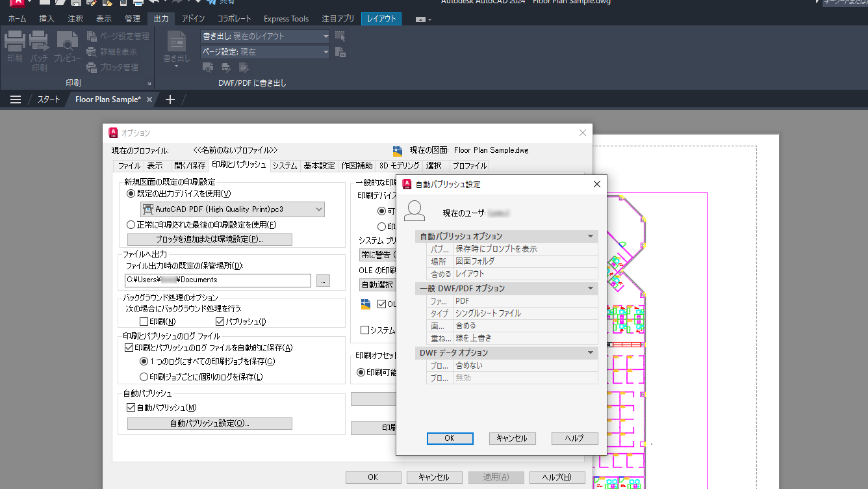Select 正常に印刷された最後の印刷設定を使用 radio button
Viewport: 868px width, 489px height.
tap(131, 225)
